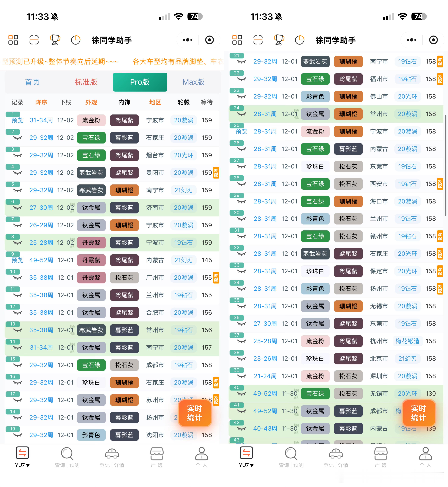Expand YU7 model dropdown in left bottom bar
Image resolution: width=448 pixels, height=487 pixels.
coord(22,465)
